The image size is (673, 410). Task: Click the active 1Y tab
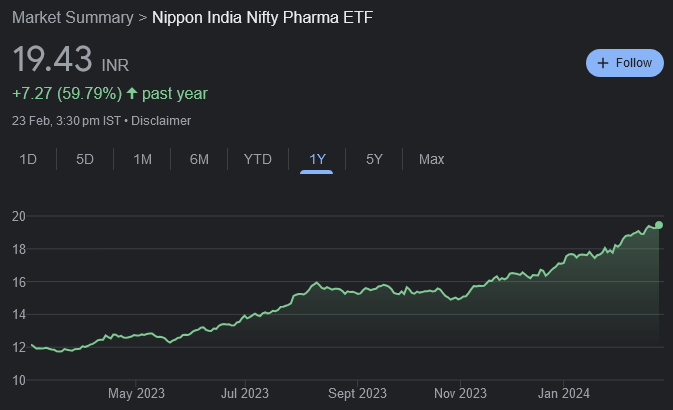pyautogui.click(x=317, y=159)
